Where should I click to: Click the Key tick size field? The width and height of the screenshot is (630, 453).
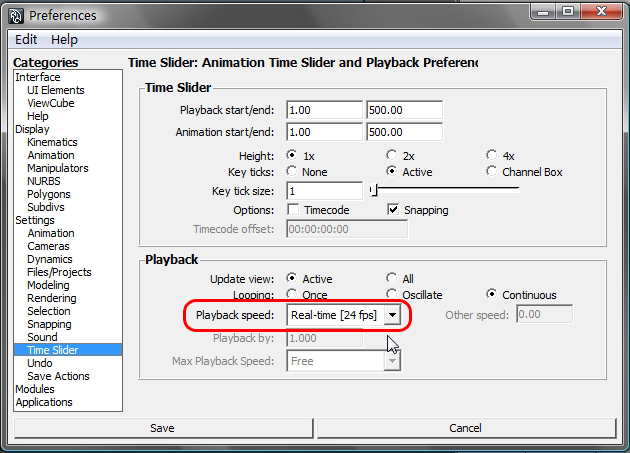[325, 191]
